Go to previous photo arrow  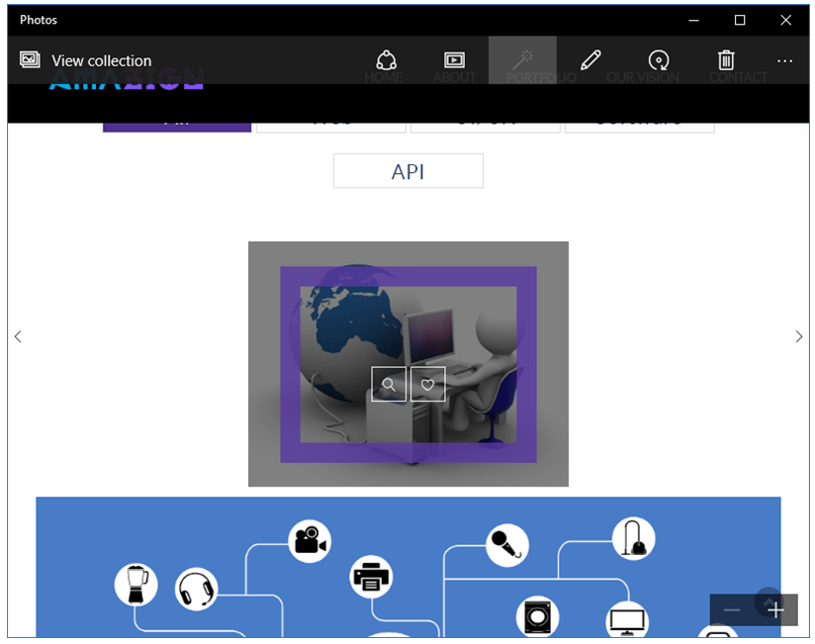18,336
